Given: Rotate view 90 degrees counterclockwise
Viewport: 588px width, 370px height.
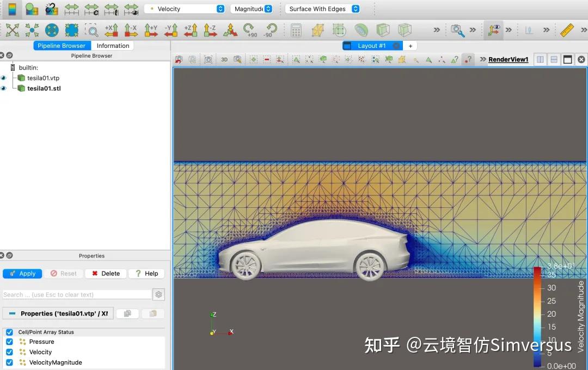Looking at the screenshot, I should pos(270,30).
